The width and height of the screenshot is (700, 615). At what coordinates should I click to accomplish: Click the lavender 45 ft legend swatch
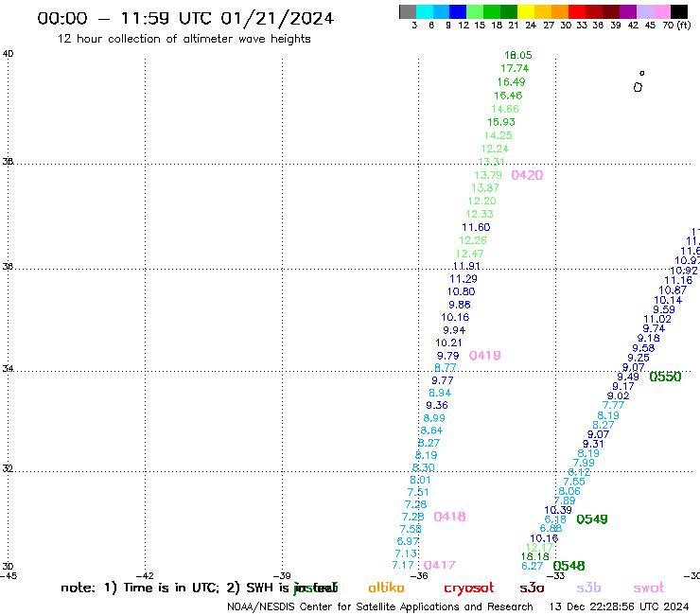click(644, 11)
